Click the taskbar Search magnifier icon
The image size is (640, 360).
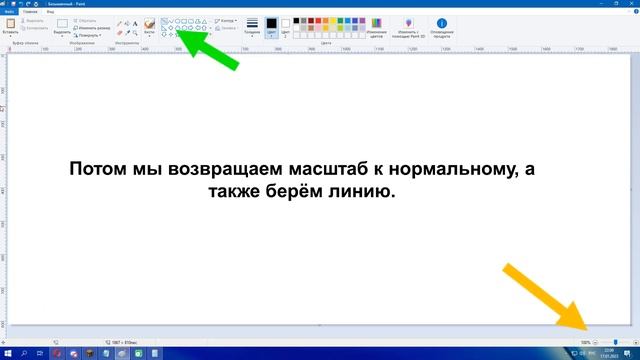point(24,353)
